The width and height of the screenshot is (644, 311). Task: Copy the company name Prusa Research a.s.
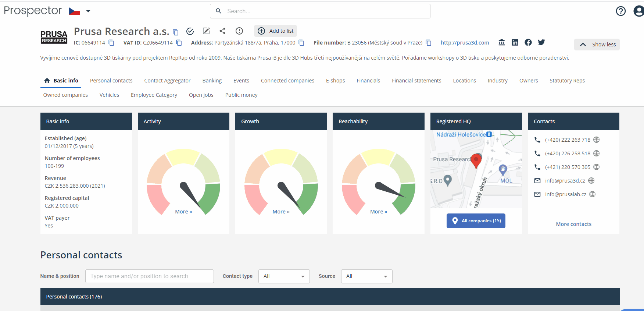coord(176,32)
